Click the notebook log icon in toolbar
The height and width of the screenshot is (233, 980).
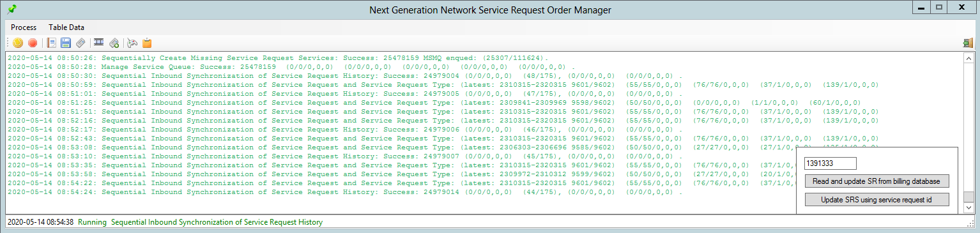[x=52, y=43]
